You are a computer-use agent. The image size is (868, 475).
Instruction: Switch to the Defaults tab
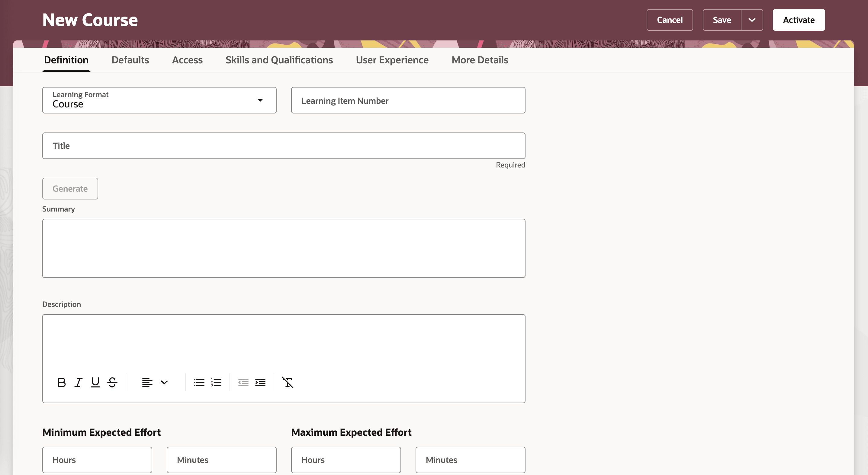[130, 60]
